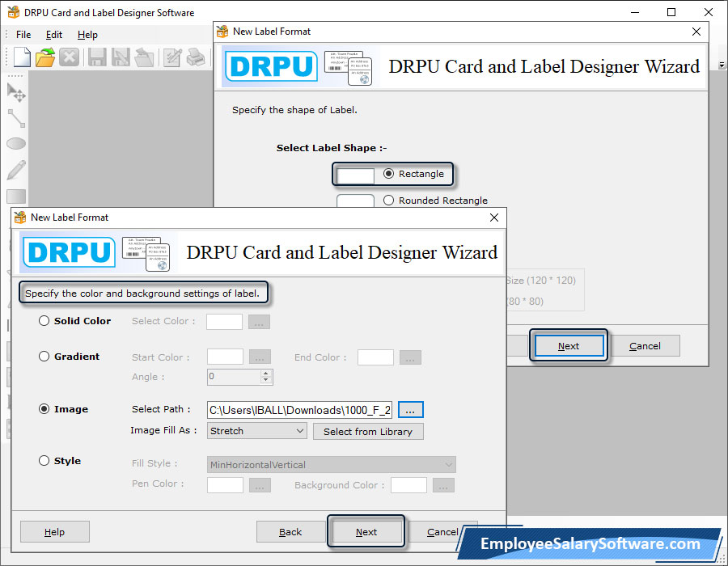
Task: Click Next in the label shape wizard
Action: (569, 345)
